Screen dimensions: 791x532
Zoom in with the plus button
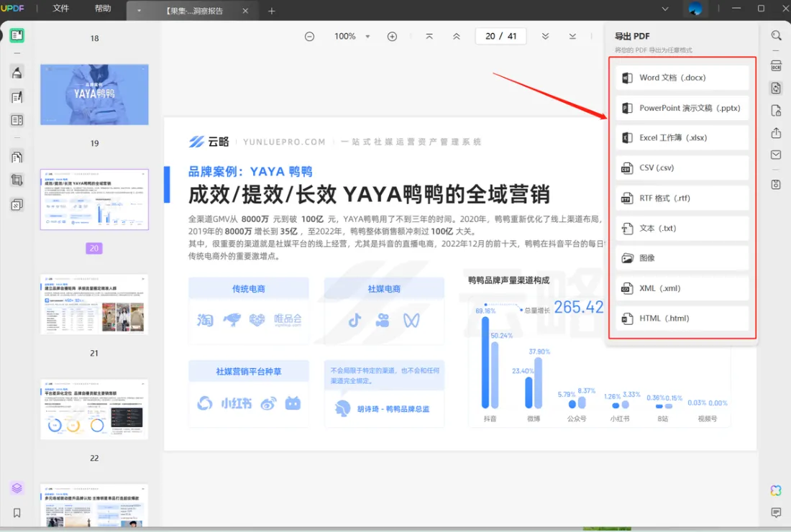click(392, 37)
